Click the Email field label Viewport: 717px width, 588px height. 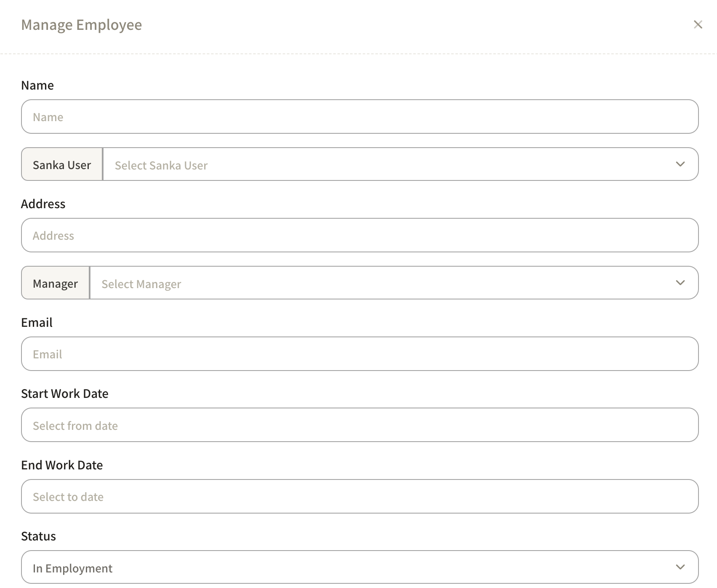coord(37,323)
